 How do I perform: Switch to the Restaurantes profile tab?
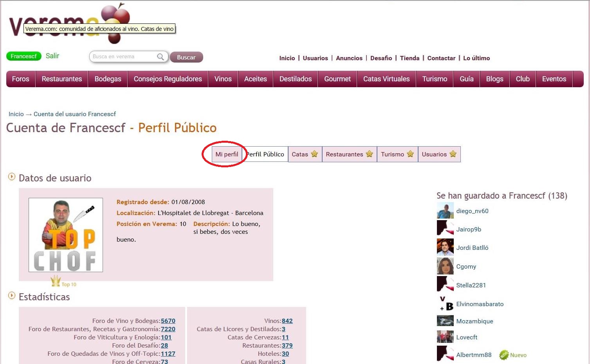pos(349,154)
